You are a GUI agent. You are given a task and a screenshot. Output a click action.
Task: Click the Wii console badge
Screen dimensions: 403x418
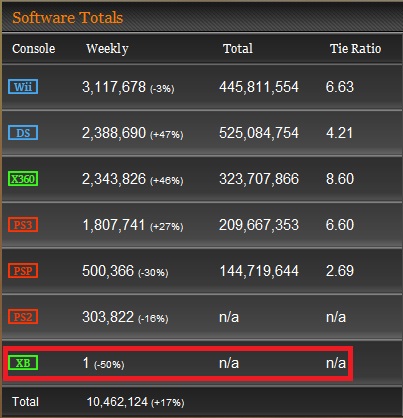tap(23, 87)
